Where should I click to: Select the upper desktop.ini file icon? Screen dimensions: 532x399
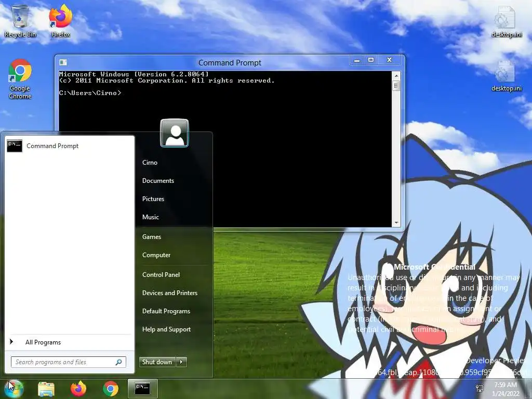[x=506, y=21]
